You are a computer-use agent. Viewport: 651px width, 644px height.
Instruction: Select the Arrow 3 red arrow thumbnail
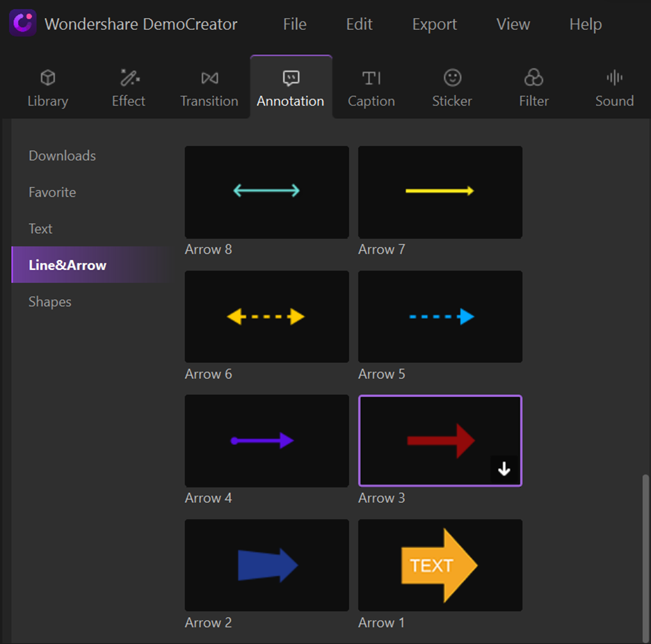click(x=440, y=440)
